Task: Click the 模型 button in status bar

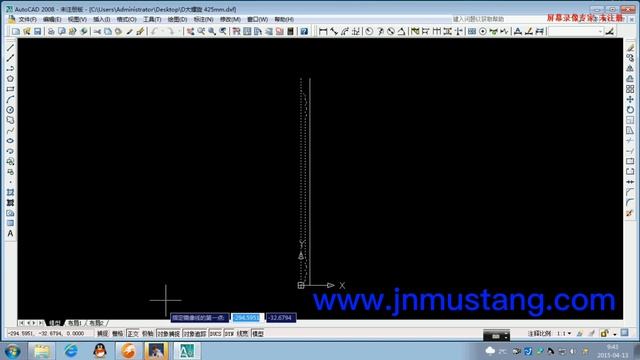Action: click(x=258, y=333)
